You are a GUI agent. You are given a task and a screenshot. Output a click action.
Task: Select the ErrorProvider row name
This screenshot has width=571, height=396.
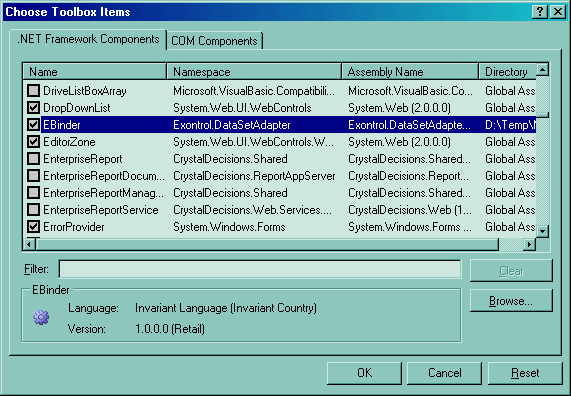click(74, 227)
